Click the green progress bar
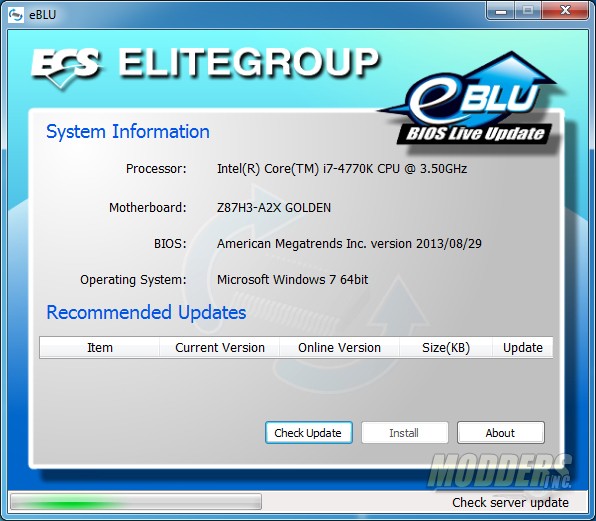The height and width of the screenshot is (521, 596). (x=136, y=502)
